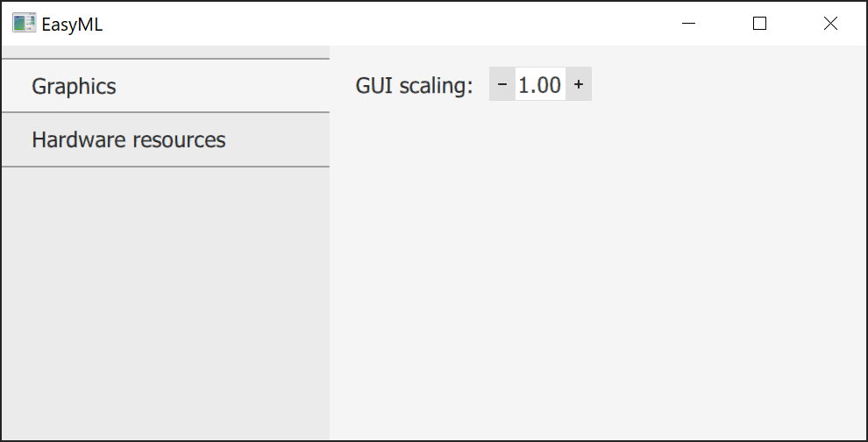Increase GUI scaling with the plus button

[x=579, y=84]
